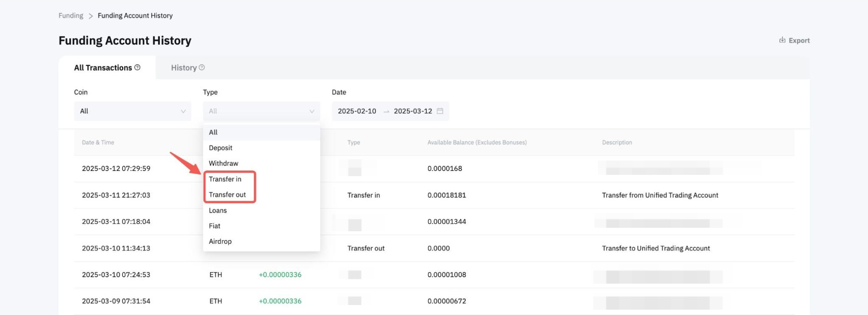This screenshot has height=315, width=868.
Task: Choose Withdraw from the Type list
Action: [223, 164]
